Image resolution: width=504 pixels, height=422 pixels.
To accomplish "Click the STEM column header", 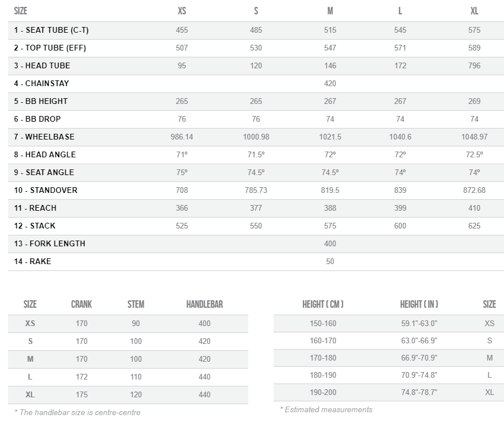I will (136, 304).
